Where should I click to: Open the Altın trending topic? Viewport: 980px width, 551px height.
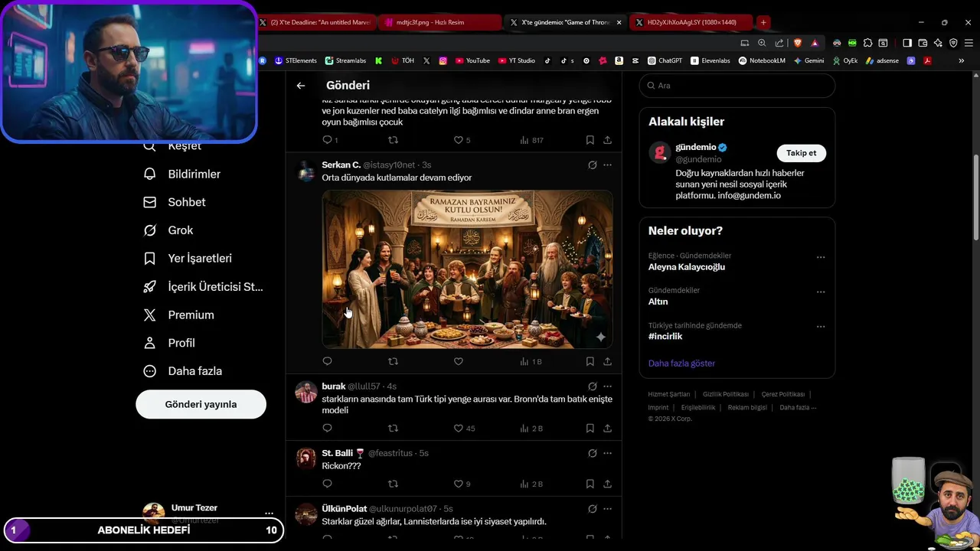point(658,302)
